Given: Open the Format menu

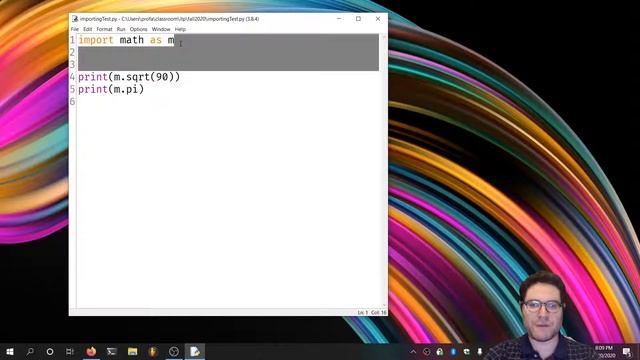Looking at the screenshot, I should (x=104, y=29).
